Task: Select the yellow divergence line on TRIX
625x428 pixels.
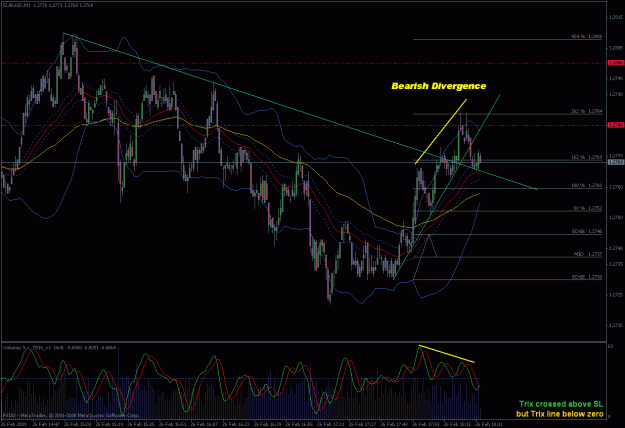Action: (446, 354)
